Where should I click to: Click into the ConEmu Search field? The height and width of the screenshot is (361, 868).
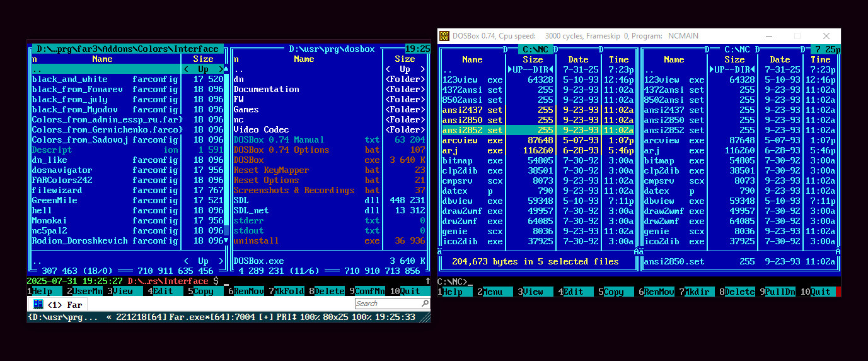(385, 304)
